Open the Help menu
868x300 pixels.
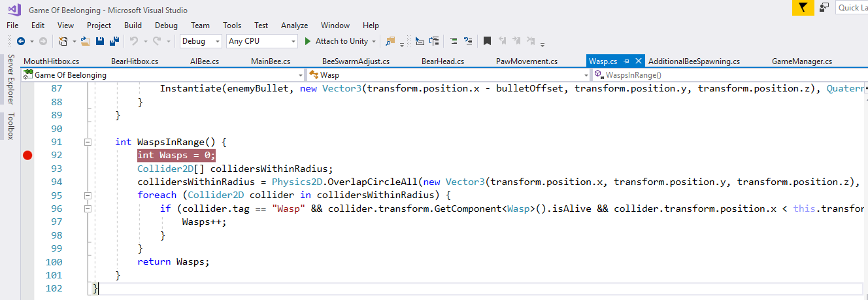371,25
